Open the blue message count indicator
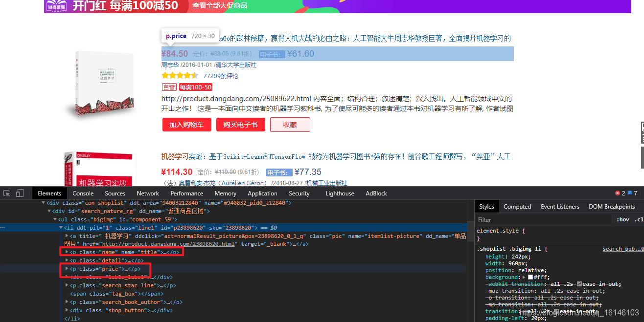Viewport: 644px width, 322px height. pos(632,193)
